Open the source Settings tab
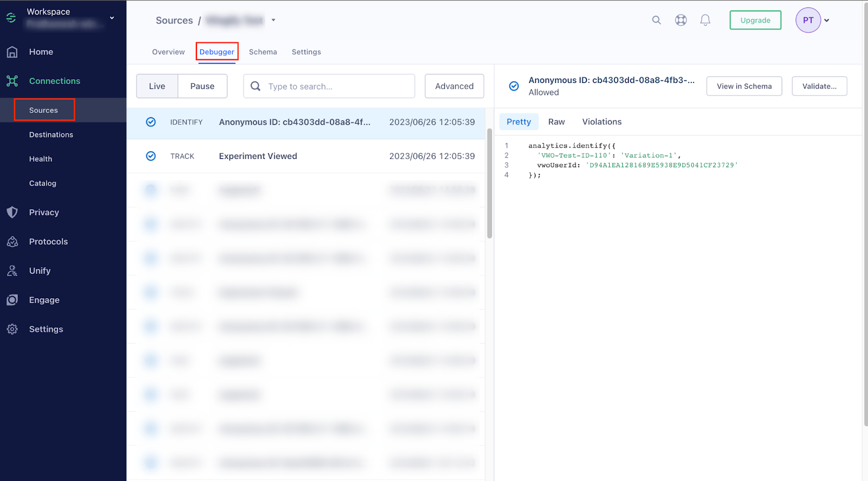This screenshot has height=481, width=868. 307,52
